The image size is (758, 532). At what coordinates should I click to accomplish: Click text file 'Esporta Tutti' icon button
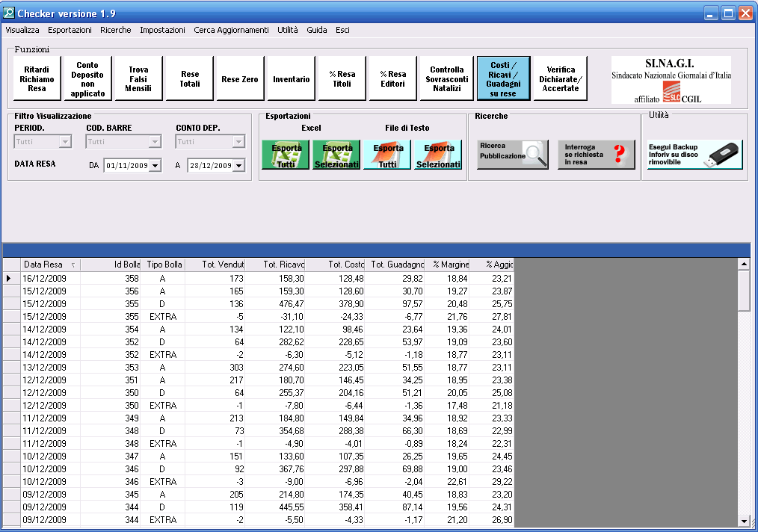386,154
